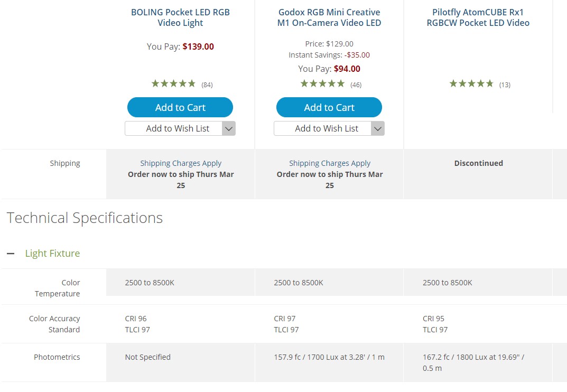
Task: Click the Color Temperature row label
Action: (x=57, y=288)
